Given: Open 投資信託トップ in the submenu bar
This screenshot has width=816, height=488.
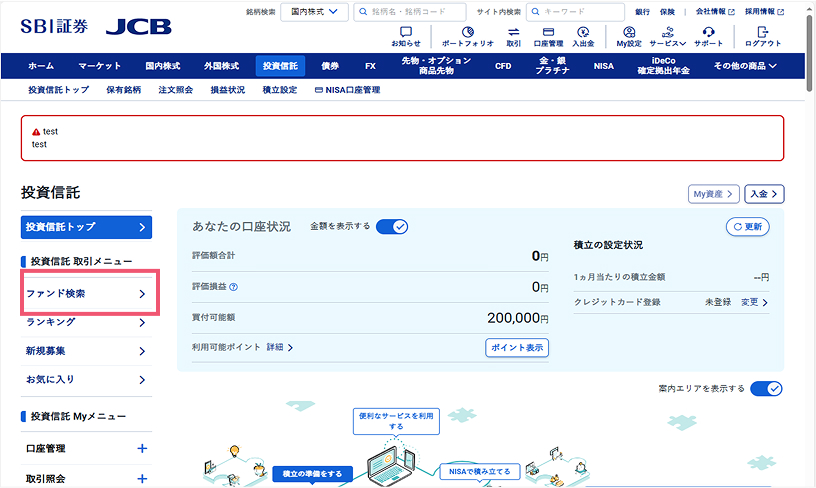Looking at the screenshot, I should coord(58,90).
